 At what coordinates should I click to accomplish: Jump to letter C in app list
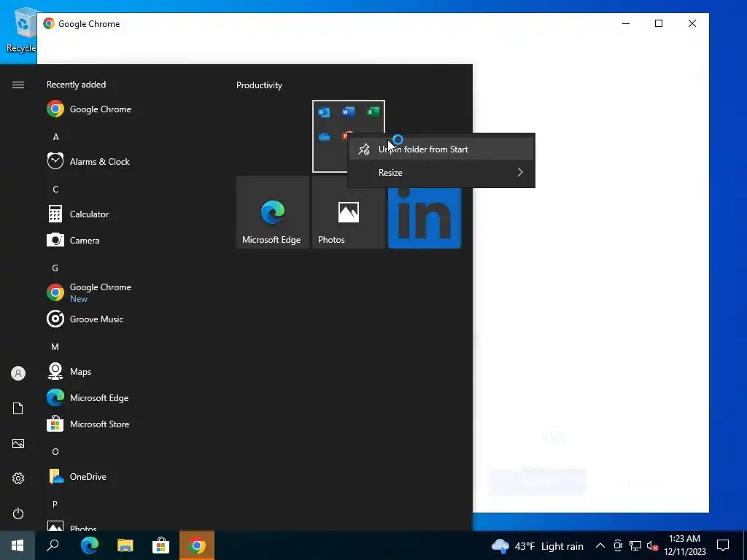tap(55, 190)
